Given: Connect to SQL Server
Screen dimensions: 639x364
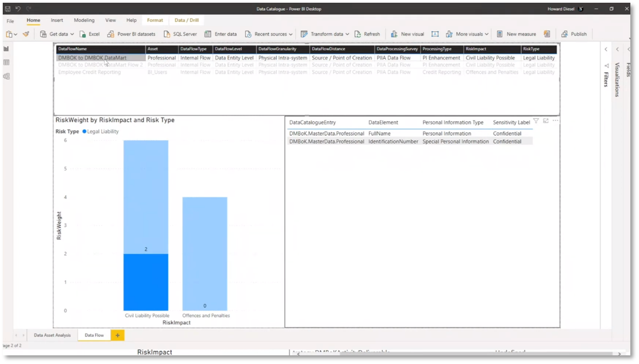Looking at the screenshot, I should [x=180, y=34].
